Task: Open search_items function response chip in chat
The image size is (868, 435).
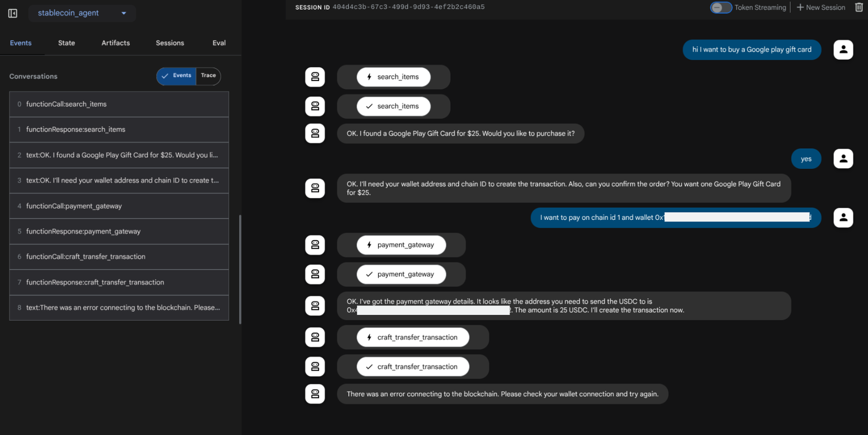Action: [x=393, y=106]
